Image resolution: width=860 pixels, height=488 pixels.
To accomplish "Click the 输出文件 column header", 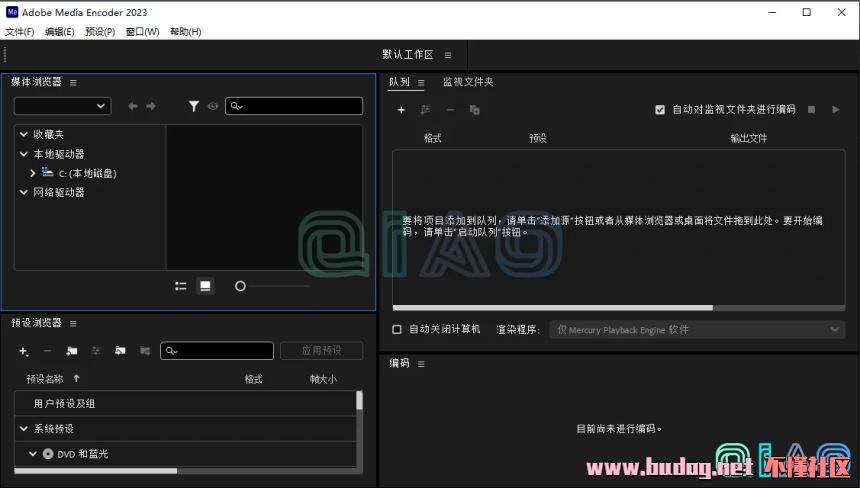I will (749, 138).
